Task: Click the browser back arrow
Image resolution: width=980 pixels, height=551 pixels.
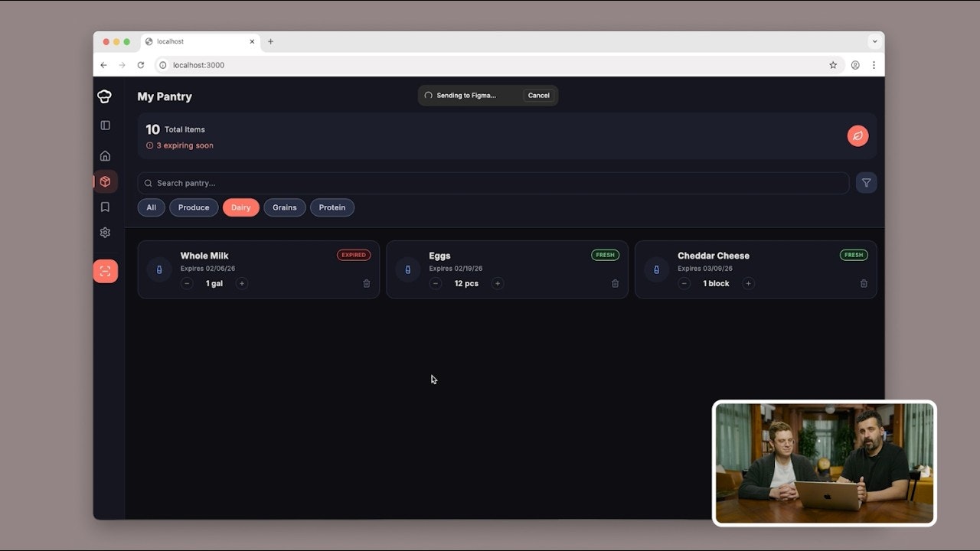Action: [x=104, y=65]
